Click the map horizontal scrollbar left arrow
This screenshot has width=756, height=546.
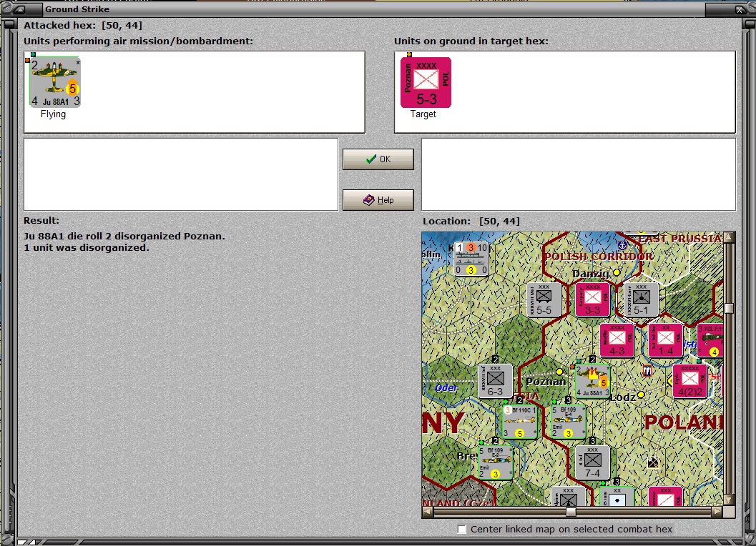click(428, 512)
